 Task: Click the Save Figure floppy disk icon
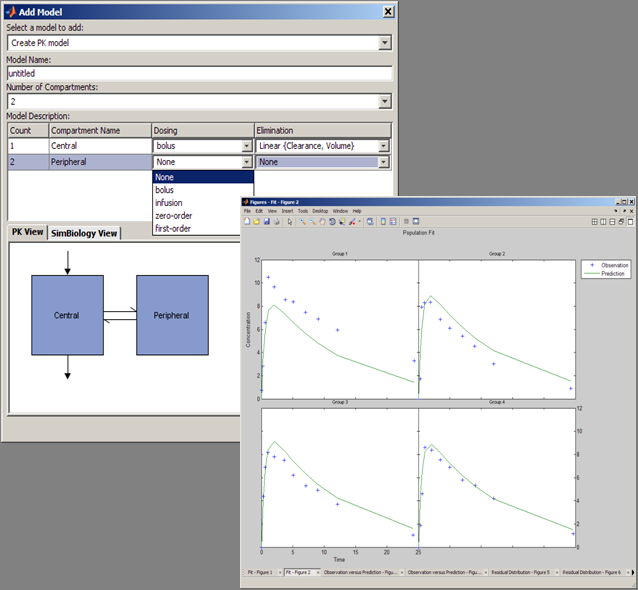267,221
